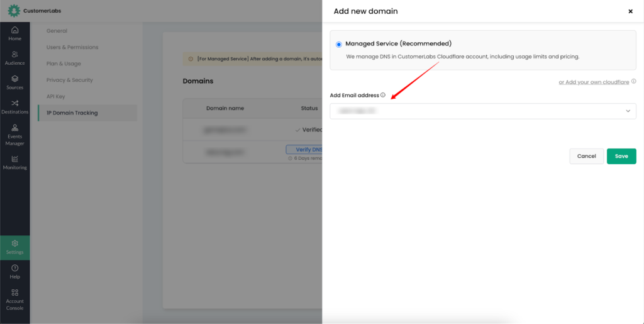Image resolution: width=644 pixels, height=324 pixels.
Task: Open Events Manager in the sidebar
Action: tap(15, 135)
